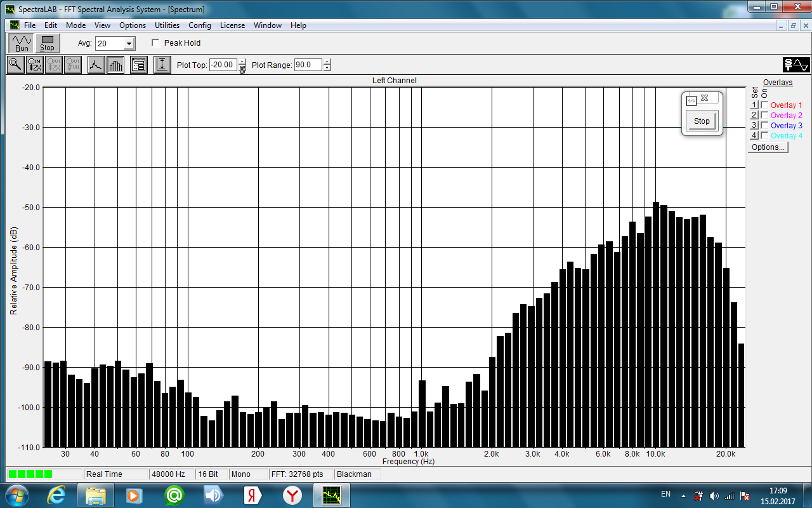Launch Yandex Browser from the taskbar
The width and height of the screenshot is (812, 508).
click(292, 495)
